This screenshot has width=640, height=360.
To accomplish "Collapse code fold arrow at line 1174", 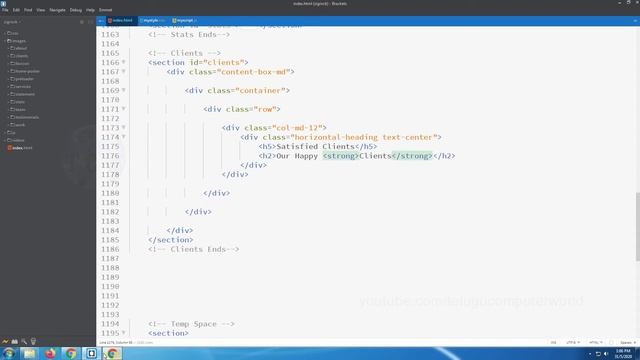I will click(x=124, y=137).
